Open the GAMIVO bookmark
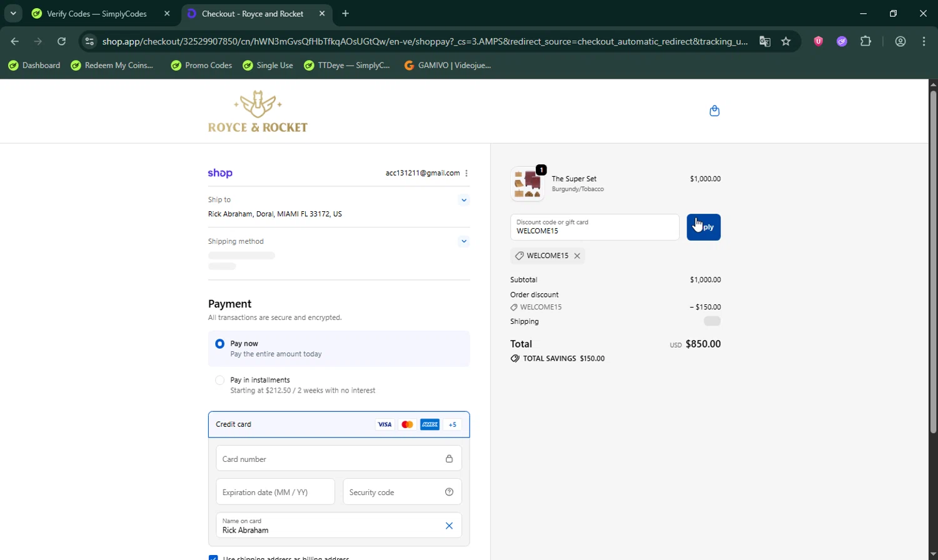This screenshot has height=560, width=938. point(448,65)
